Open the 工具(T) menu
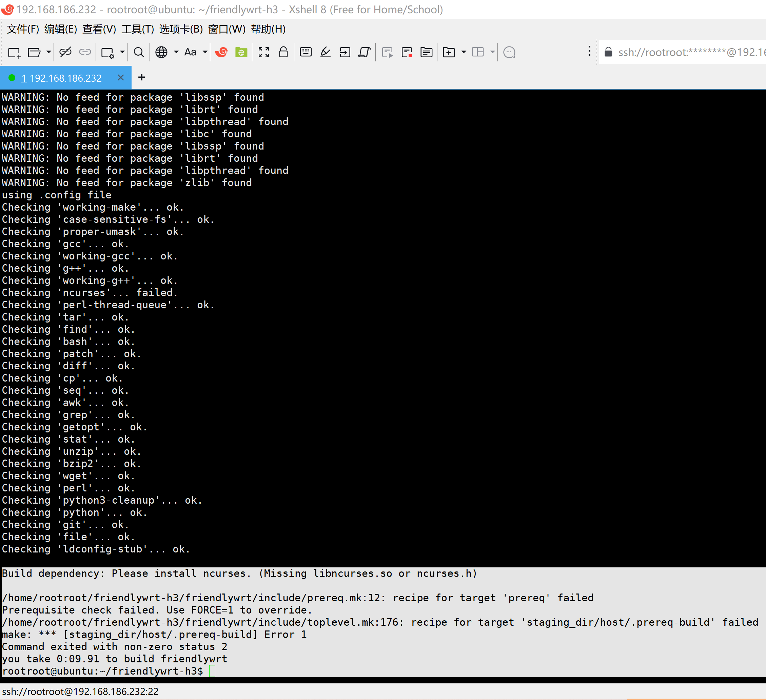The width and height of the screenshot is (766, 700). click(138, 29)
